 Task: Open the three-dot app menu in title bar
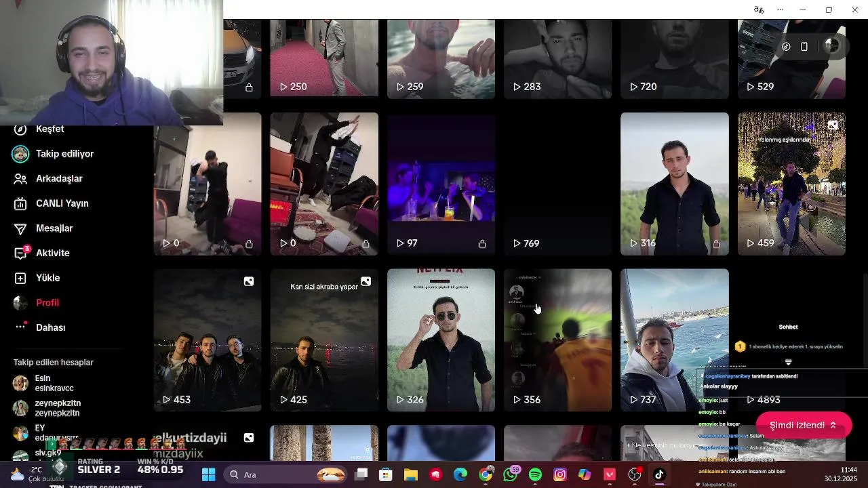[781, 9]
